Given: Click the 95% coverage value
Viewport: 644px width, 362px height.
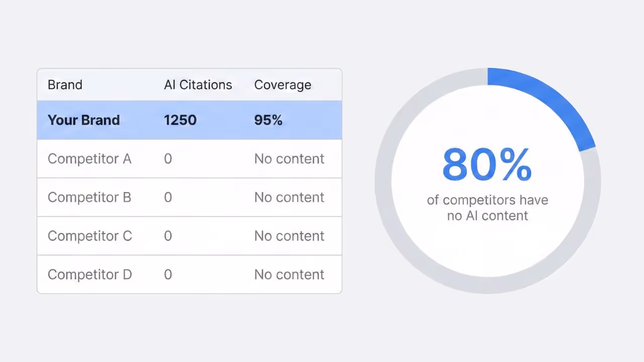Looking at the screenshot, I should (x=268, y=120).
